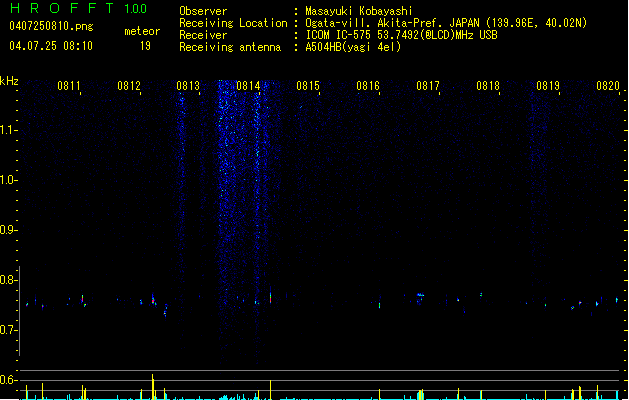Click the 0820 time marker
The width and height of the screenshot is (629, 400).
608,86
